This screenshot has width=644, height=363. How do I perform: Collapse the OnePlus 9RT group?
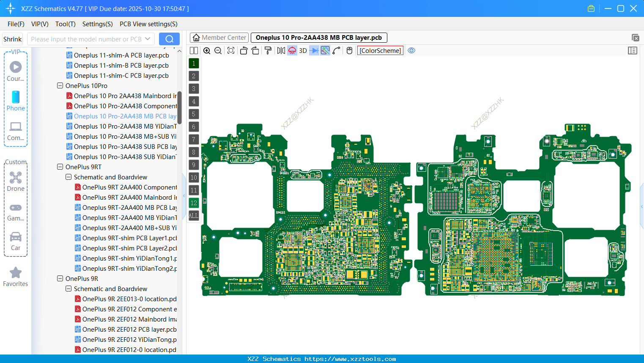point(60,167)
